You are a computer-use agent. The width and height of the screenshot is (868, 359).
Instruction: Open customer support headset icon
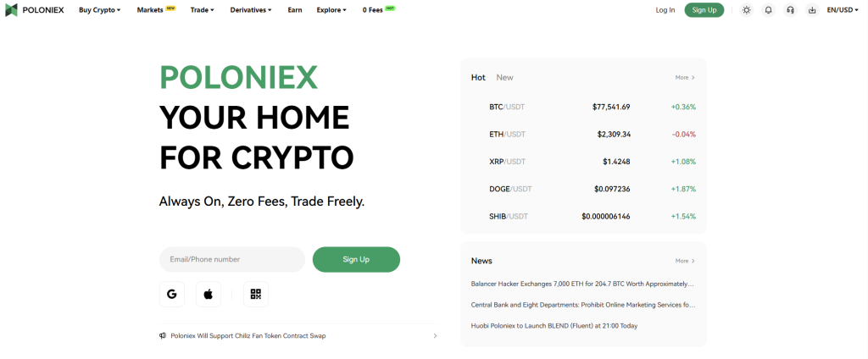pyautogui.click(x=790, y=10)
